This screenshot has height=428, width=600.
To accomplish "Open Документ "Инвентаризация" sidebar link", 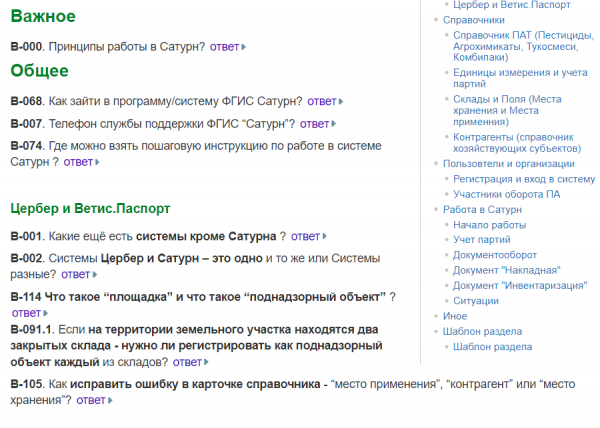I will [x=520, y=286].
